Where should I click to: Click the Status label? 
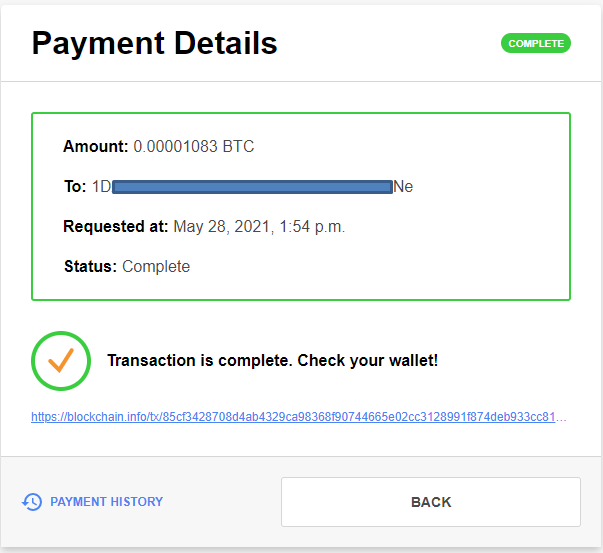90,267
